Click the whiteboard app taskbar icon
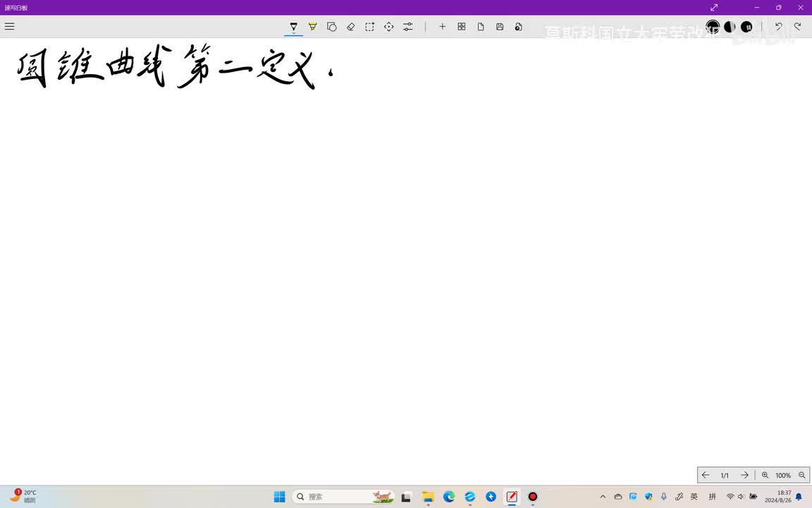The image size is (812, 508). [512, 497]
